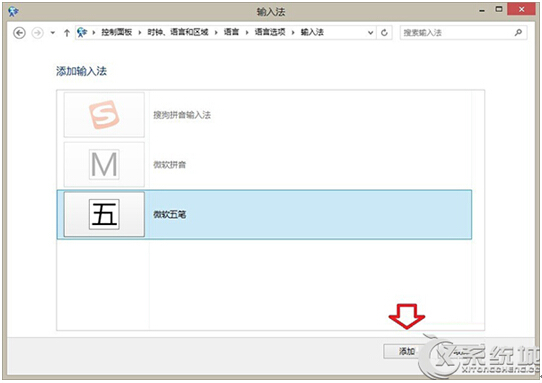Go up one level with up arrow
The height and width of the screenshot is (383, 542).
click(67, 33)
